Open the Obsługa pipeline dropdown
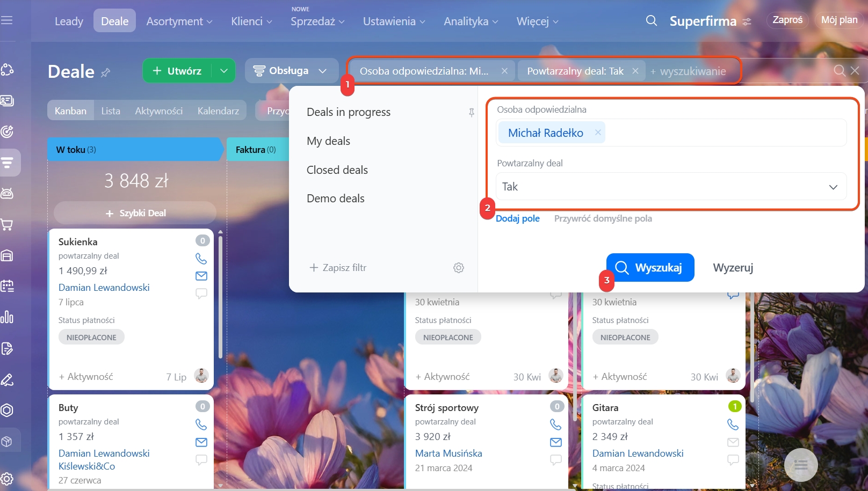The image size is (868, 491). pos(292,71)
